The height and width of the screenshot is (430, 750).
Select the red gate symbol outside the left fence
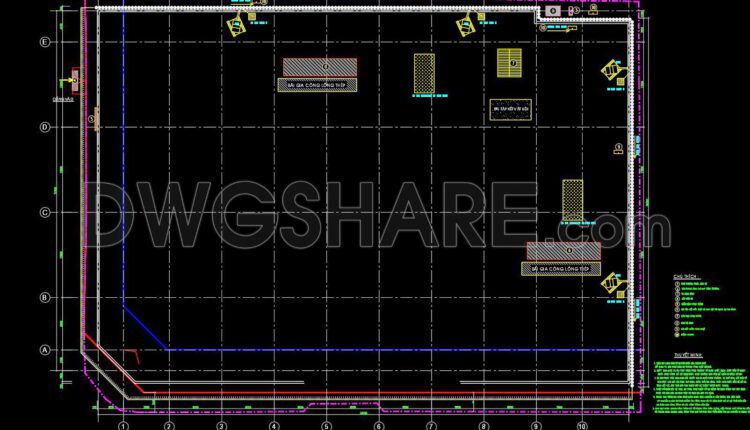coord(75,81)
